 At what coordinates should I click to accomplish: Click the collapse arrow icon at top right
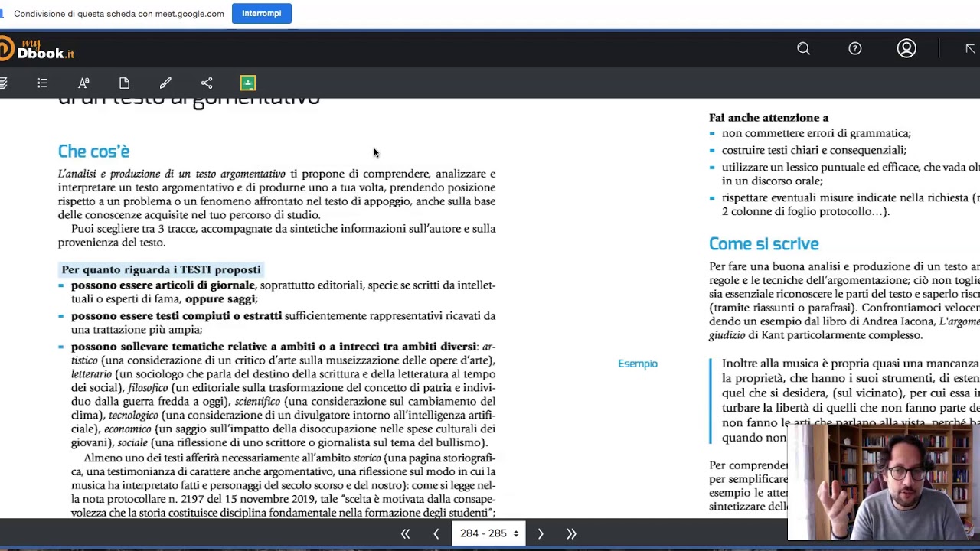tap(970, 49)
